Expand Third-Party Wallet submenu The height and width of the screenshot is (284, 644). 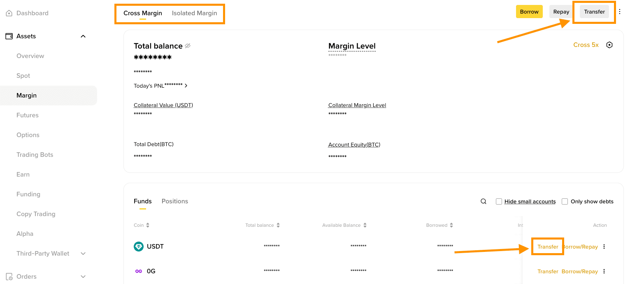pos(83,254)
